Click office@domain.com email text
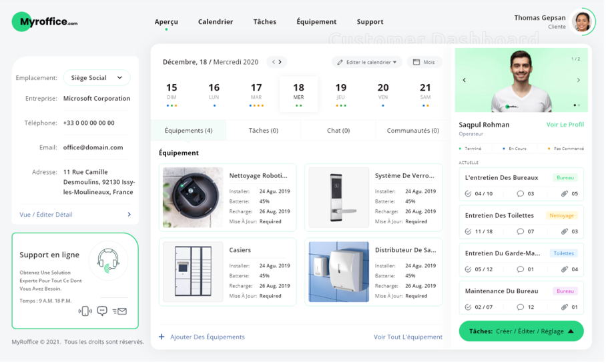The width and height of the screenshot is (606, 364). tap(93, 148)
